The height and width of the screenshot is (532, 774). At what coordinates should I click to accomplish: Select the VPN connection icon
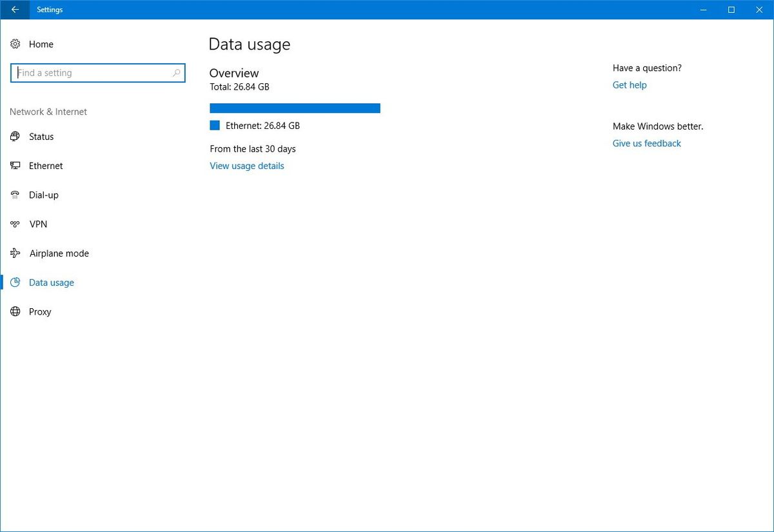coord(15,224)
